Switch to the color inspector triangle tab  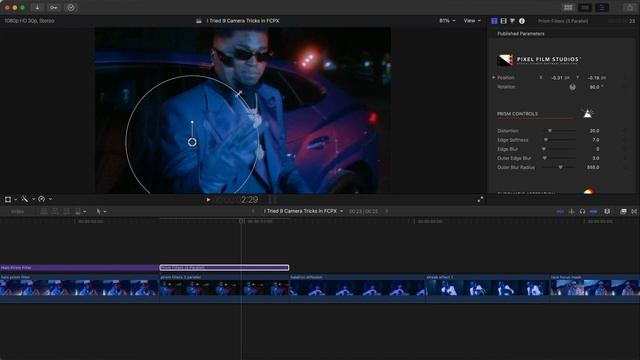coord(512,21)
